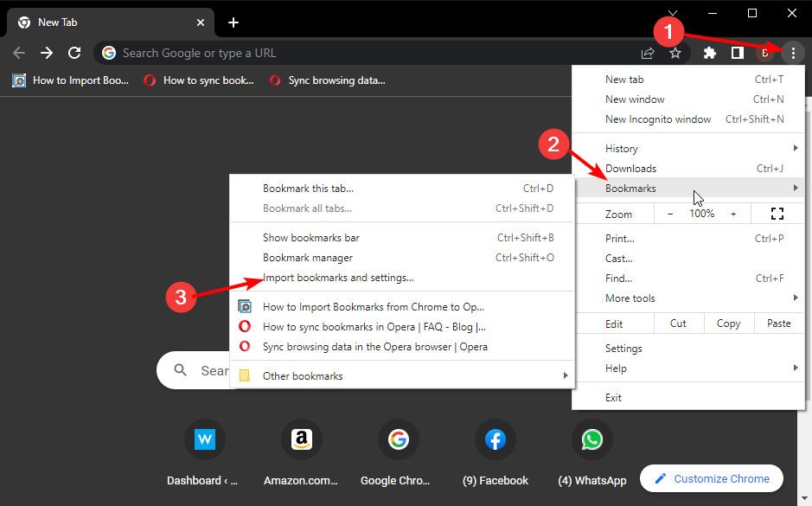
Task: Reload the page with refresh icon
Action: click(x=74, y=53)
